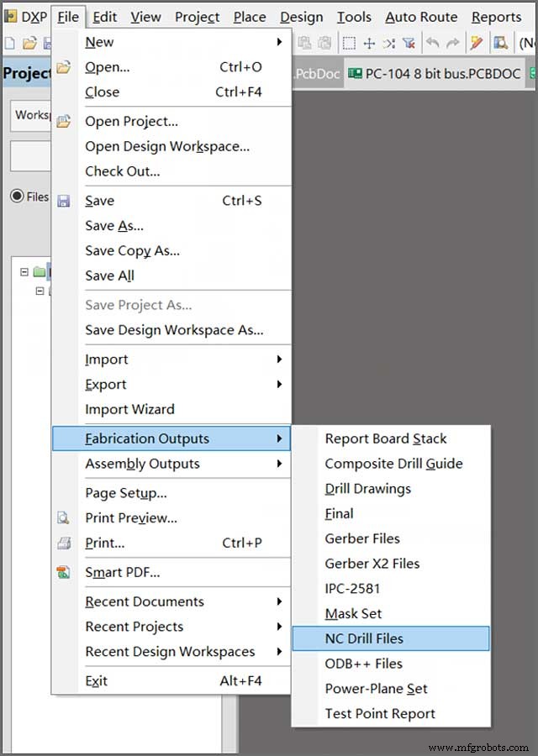
Task: Click the Clear Filter funnel icon
Action: point(409,43)
